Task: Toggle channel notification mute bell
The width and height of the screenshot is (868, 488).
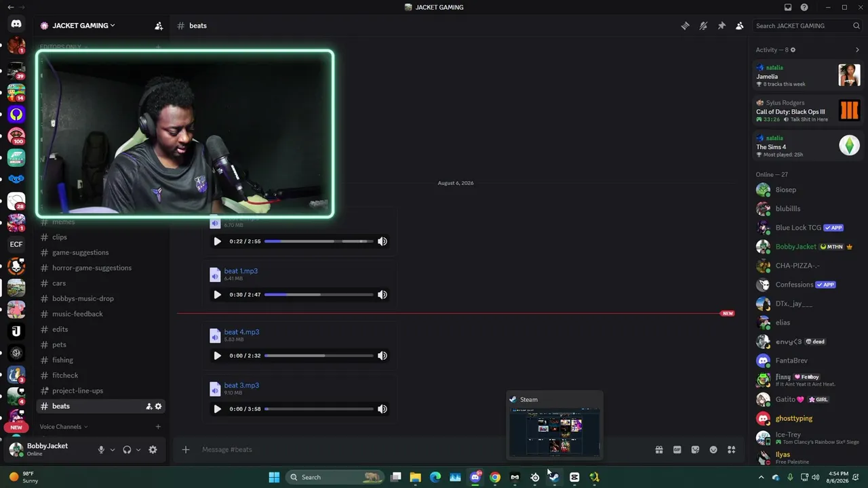Action: pos(703,26)
